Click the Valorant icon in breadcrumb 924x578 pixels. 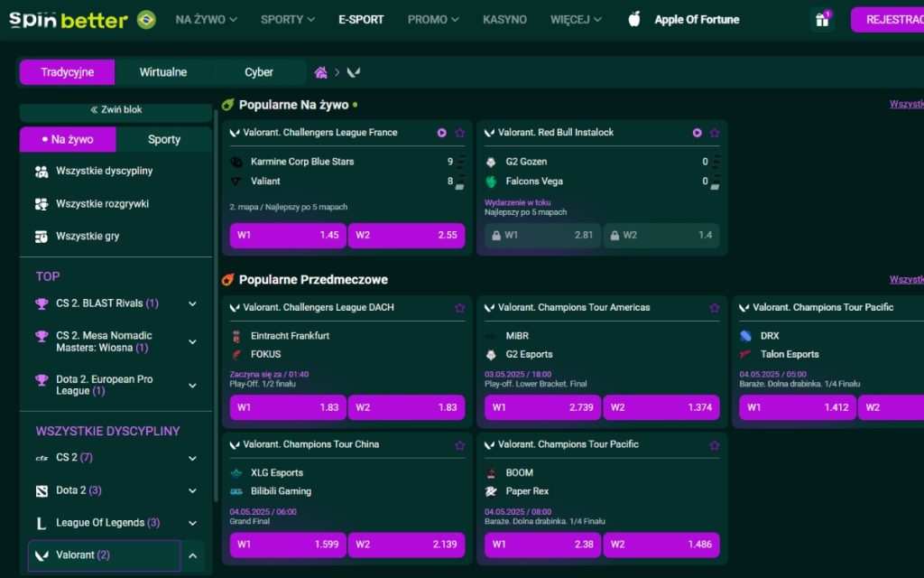tap(354, 72)
